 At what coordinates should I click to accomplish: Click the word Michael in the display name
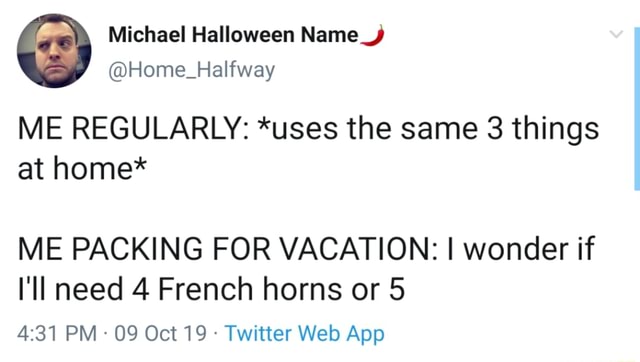pyautogui.click(x=147, y=35)
